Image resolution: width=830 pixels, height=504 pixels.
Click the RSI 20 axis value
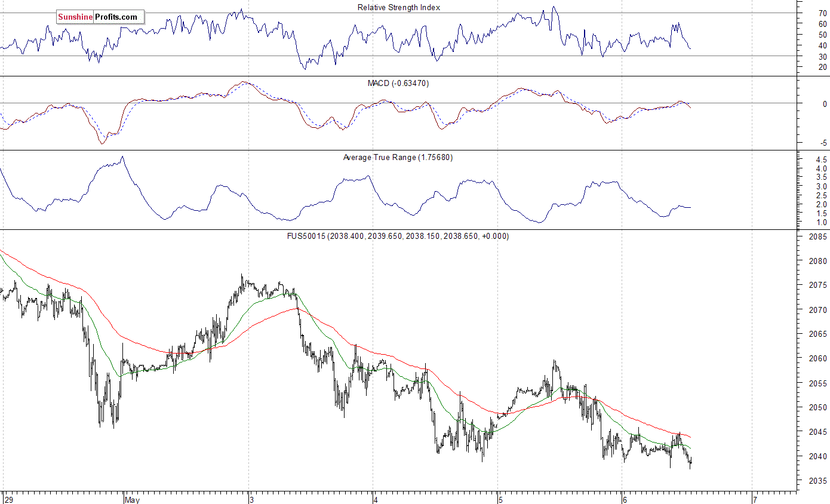[823, 67]
